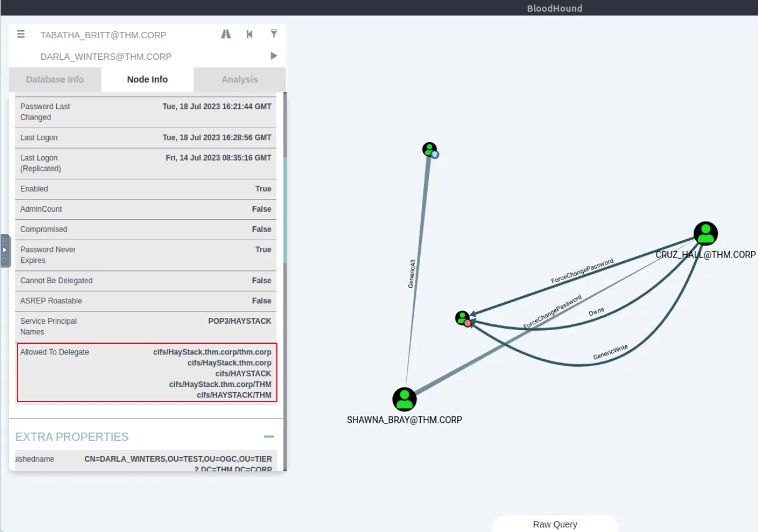The width and height of the screenshot is (758, 532).
Task: Click the Node Info panel scrollbar
Action: (x=284, y=209)
